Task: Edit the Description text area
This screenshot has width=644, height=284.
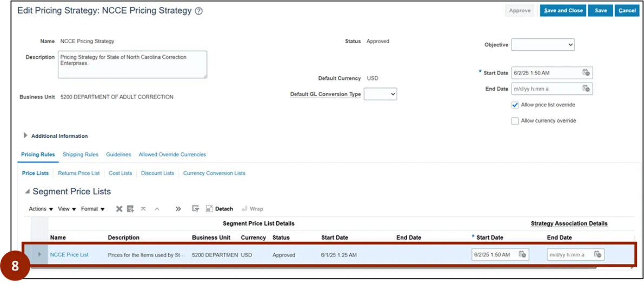Action: pos(132,64)
